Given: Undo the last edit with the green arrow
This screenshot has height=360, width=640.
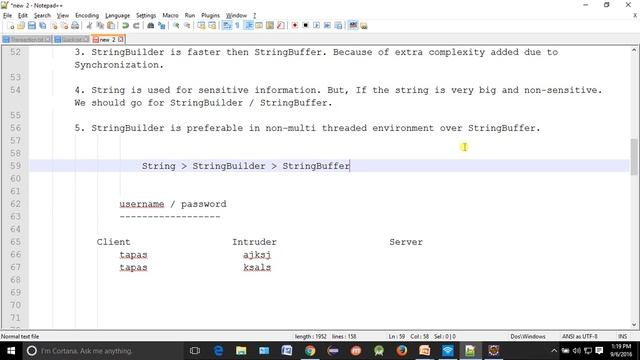Looking at the screenshot, I should [125, 26].
